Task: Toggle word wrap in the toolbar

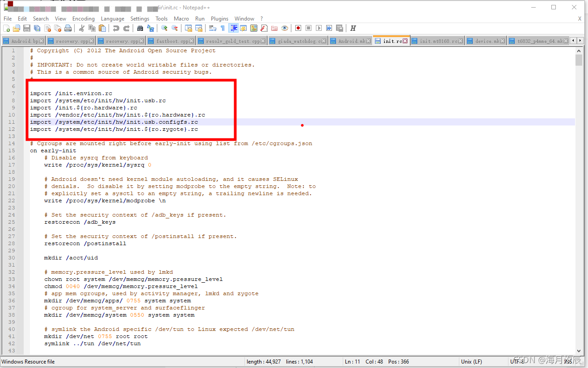Action: tap(213, 28)
